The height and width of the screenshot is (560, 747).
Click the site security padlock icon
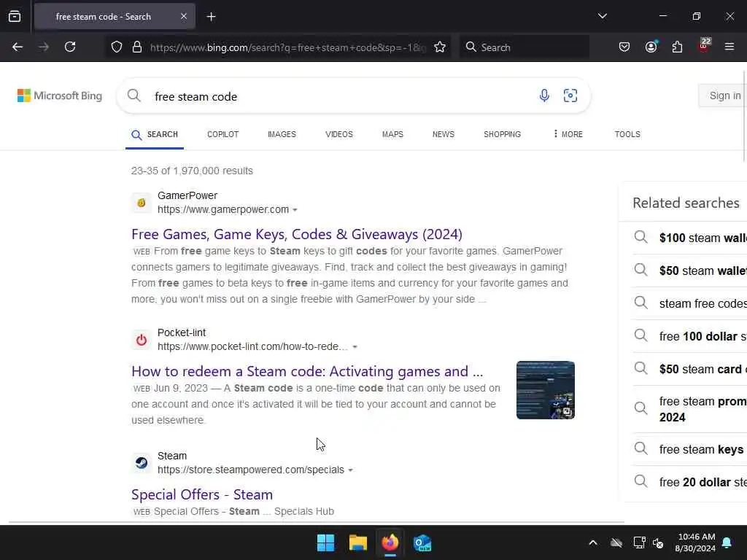click(x=137, y=47)
